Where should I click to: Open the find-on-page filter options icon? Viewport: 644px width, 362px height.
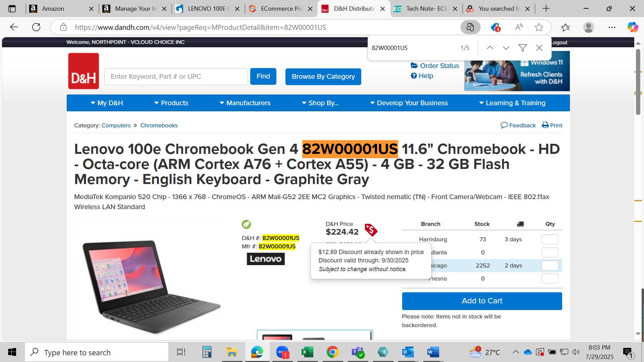pos(523,48)
